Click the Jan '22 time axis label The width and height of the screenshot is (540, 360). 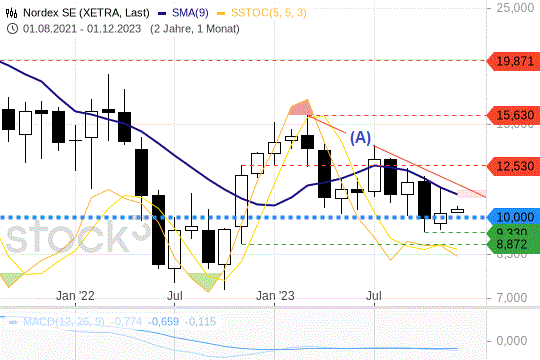(x=75, y=296)
